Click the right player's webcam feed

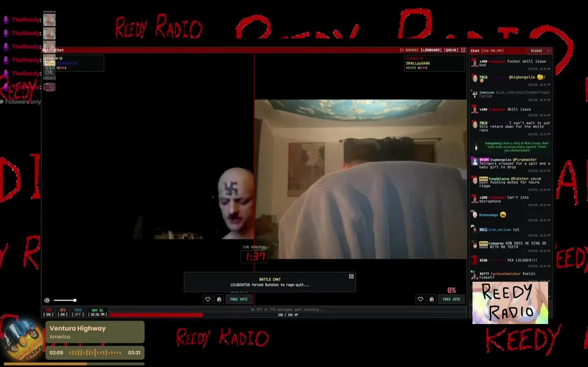click(x=361, y=179)
